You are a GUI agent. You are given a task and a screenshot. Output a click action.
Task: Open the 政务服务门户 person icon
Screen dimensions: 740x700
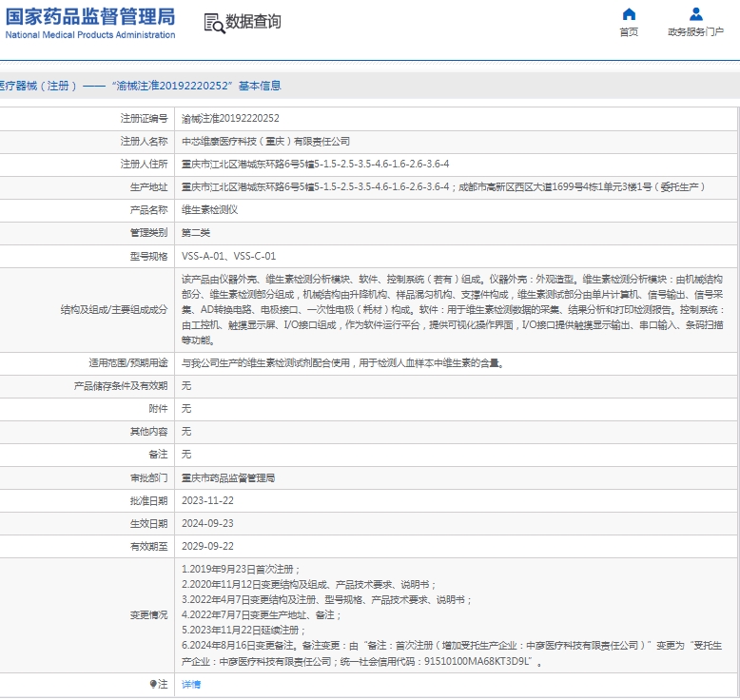coord(695,14)
